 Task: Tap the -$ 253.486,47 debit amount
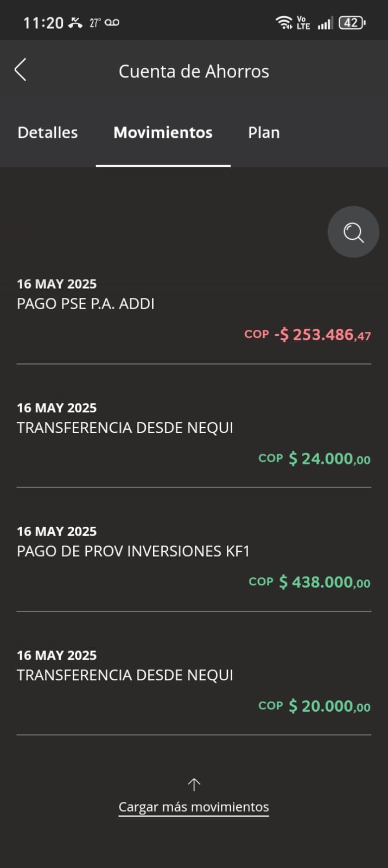click(x=322, y=335)
